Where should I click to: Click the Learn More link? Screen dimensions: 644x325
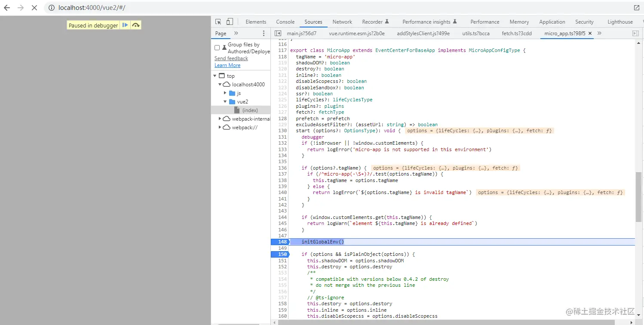click(227, 65)
